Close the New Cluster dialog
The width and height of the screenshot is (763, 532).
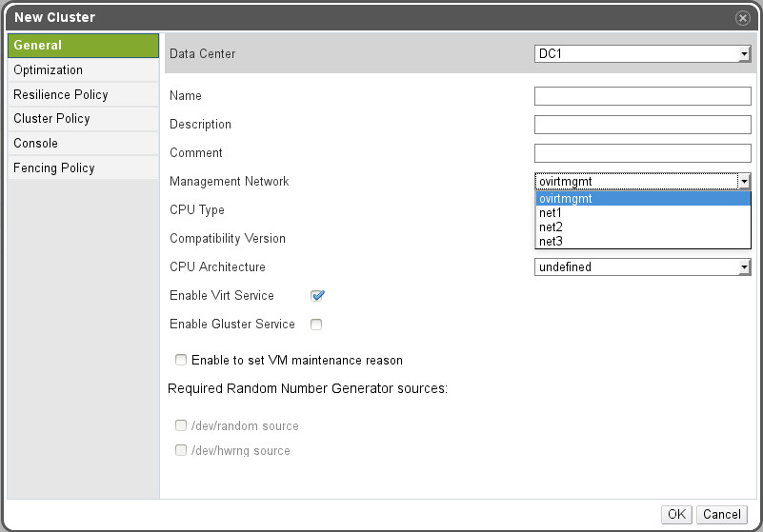click(741, 18)
